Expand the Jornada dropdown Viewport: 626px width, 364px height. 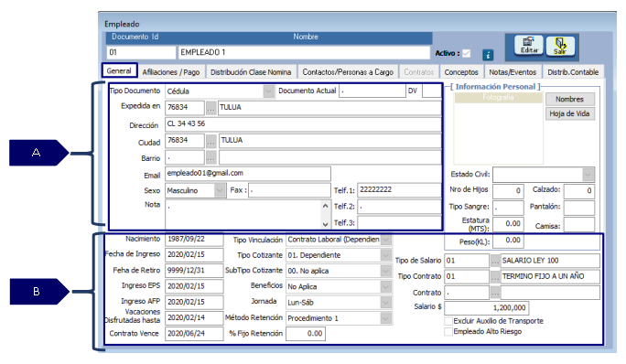[x=385, y=303]
